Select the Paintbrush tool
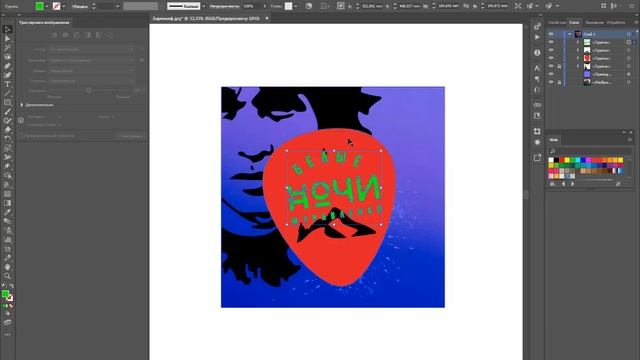This screenshot has width=640, height=360. [7, 112]
